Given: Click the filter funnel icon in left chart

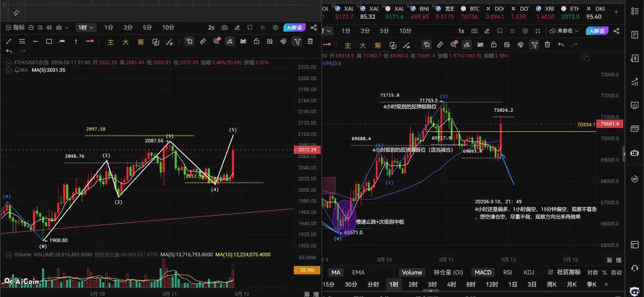Looking at the screenshot, I should (x=297, y=42).
